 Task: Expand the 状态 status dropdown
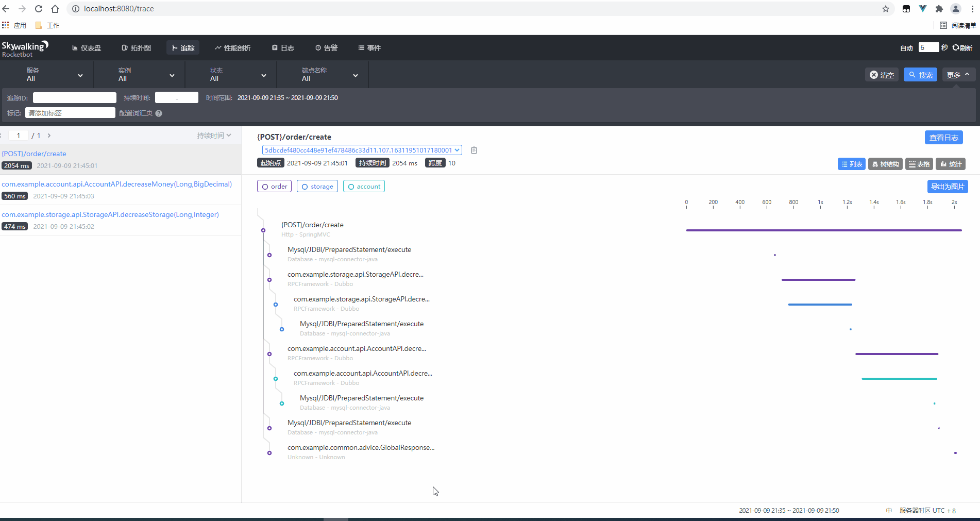point(230,75)
